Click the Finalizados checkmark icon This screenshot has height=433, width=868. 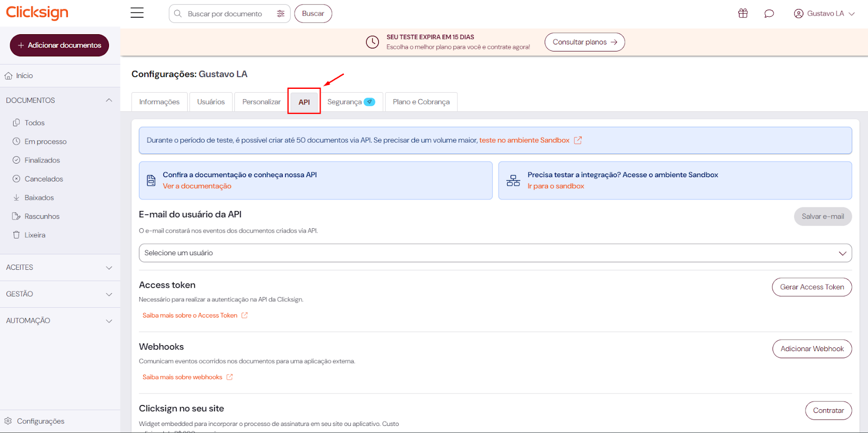pos(16,160)
